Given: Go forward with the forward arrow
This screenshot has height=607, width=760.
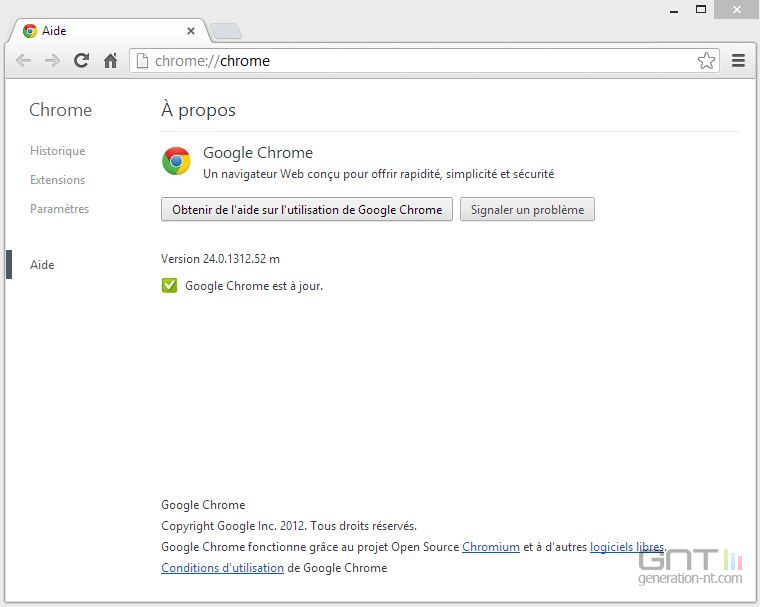Looking at the screenshot, I should [52, 61].
